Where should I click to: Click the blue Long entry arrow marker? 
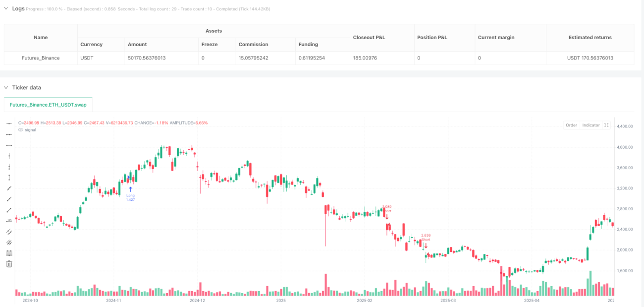click(130, 189)
